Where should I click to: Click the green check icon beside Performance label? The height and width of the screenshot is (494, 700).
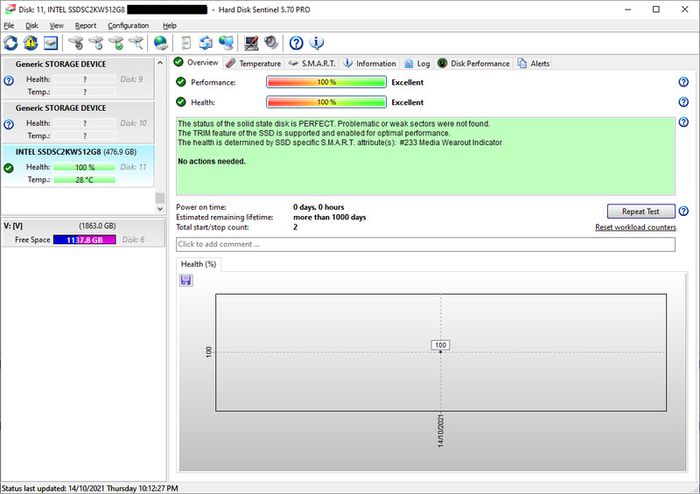coord(181,82)
